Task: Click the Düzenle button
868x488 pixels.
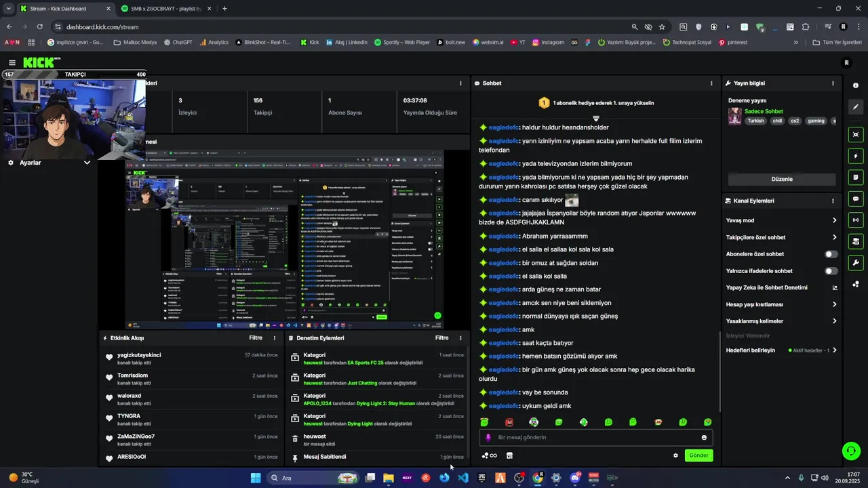Action: pyautogui.click(x=782, y=179)
